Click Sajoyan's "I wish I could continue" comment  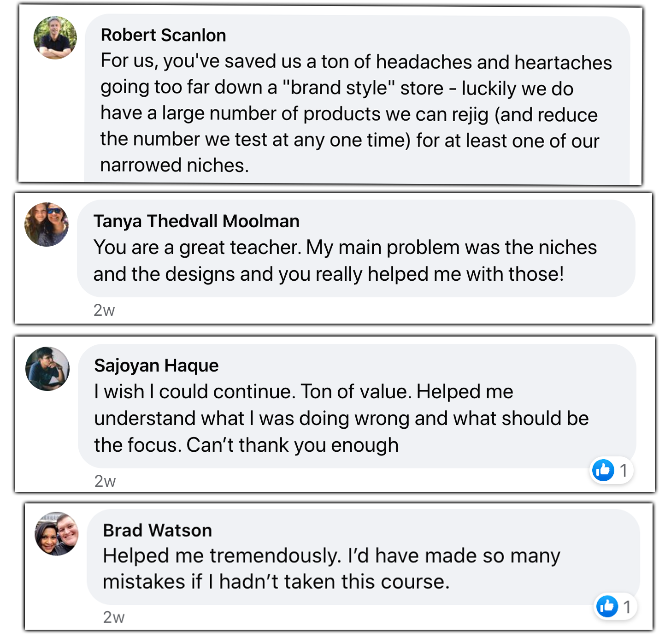coord(341,418)
